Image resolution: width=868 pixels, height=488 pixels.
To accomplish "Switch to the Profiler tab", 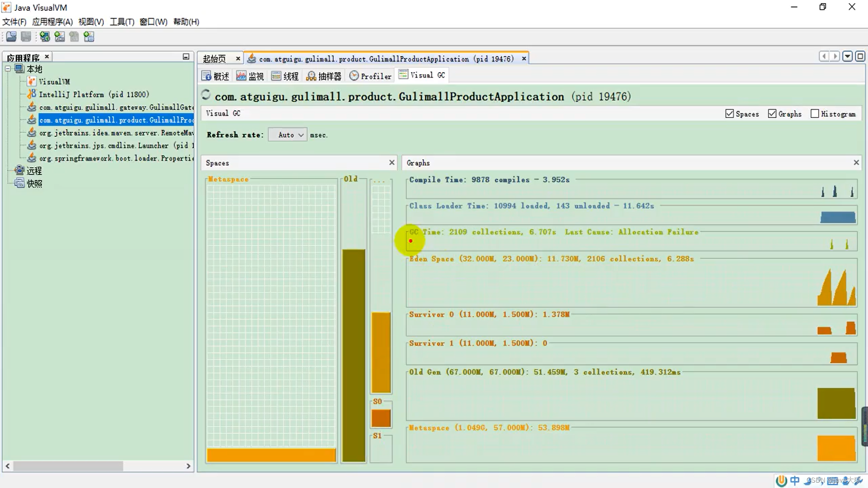I will coord(370,76).
